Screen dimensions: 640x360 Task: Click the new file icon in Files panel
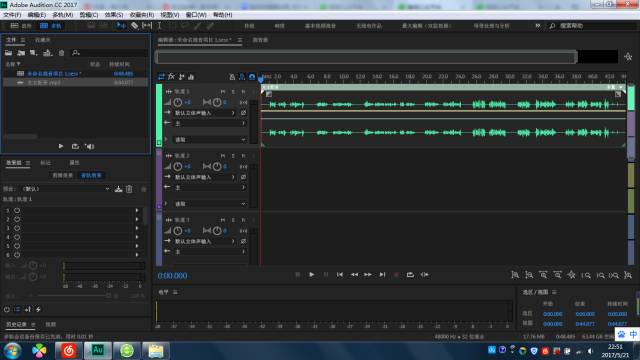33,53
